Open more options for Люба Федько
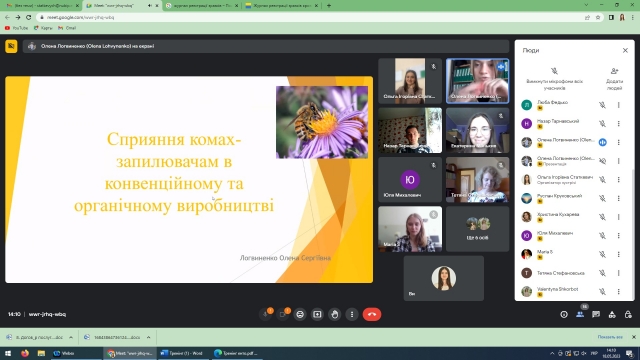 pyautogui.click(x=618, y=105)
